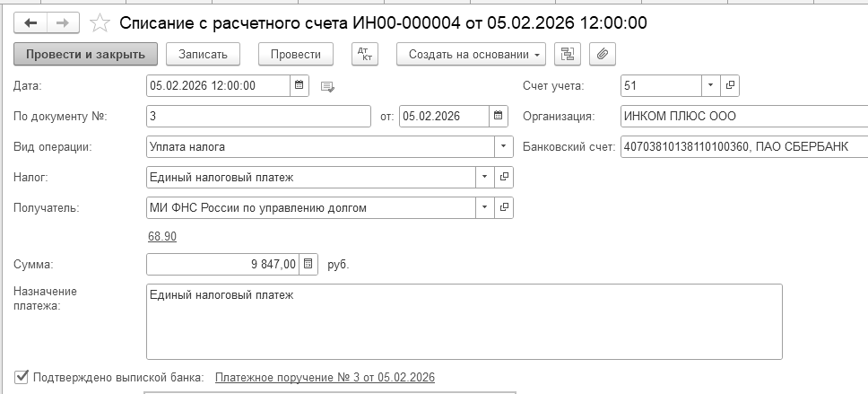Image resolution: width=868 pixels, height=394 pixels.
Task: Click the руб. currency label
Action: 338,265
